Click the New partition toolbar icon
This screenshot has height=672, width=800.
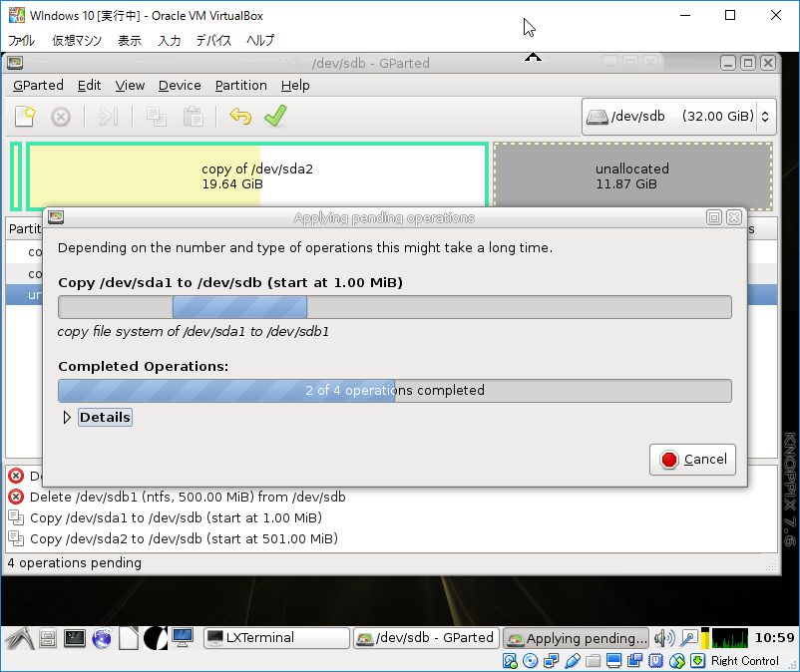pyautogui.click(x=25, y=117)
